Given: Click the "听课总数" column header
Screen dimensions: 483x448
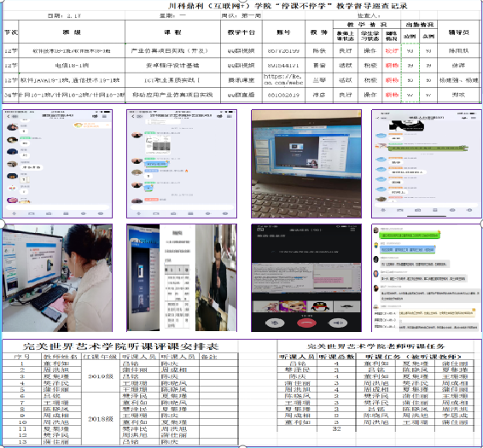Looking at the screenshot, I should (336, 357).
